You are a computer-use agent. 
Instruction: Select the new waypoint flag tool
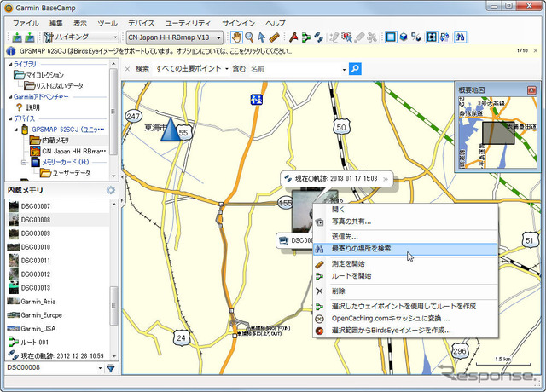[x=293, y=37]
